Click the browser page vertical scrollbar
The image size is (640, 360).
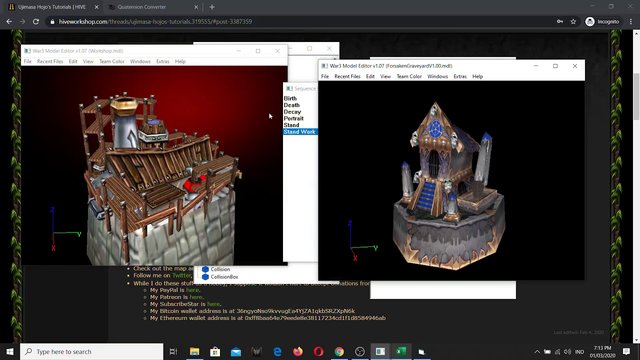(x=636, y=96)
